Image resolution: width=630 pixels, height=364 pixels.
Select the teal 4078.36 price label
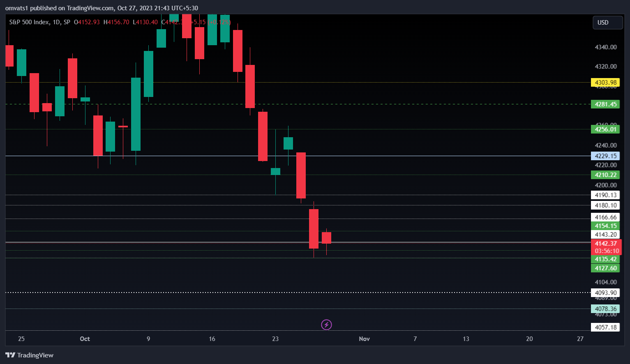pos(605,309)
